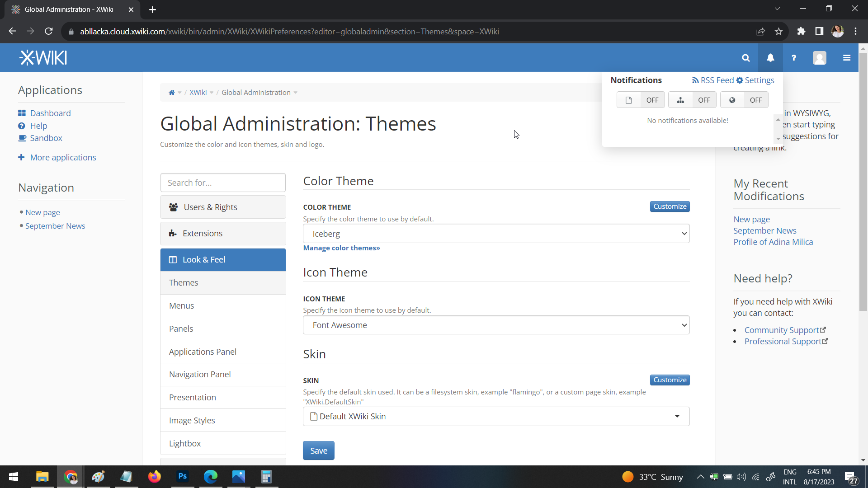
Task: Open Microsoft Edge from taskbar
Action: [211, 477]
